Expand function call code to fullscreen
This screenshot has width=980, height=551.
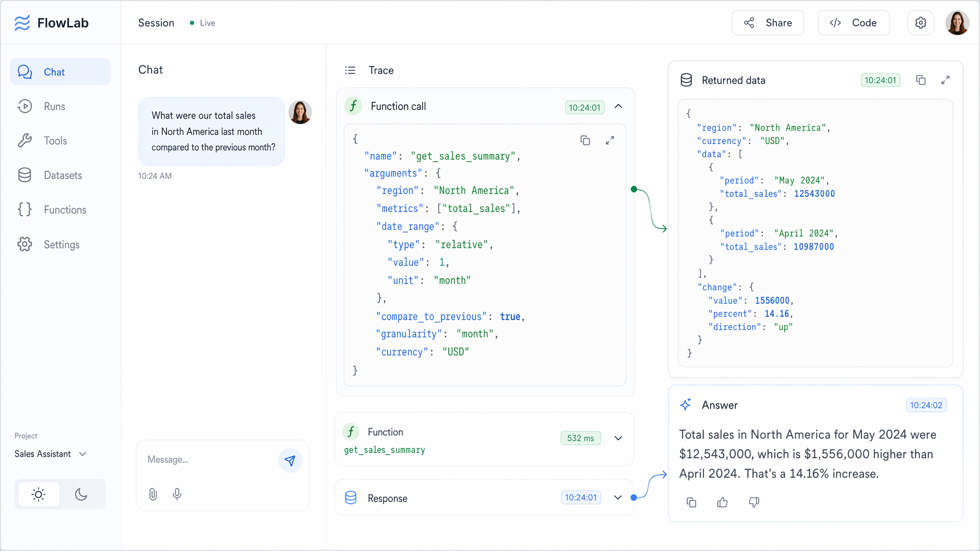(610, 140)
